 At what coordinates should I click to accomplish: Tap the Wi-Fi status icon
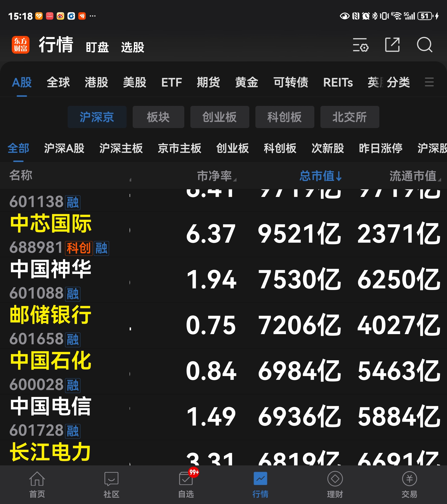click(x=396, y=16)
